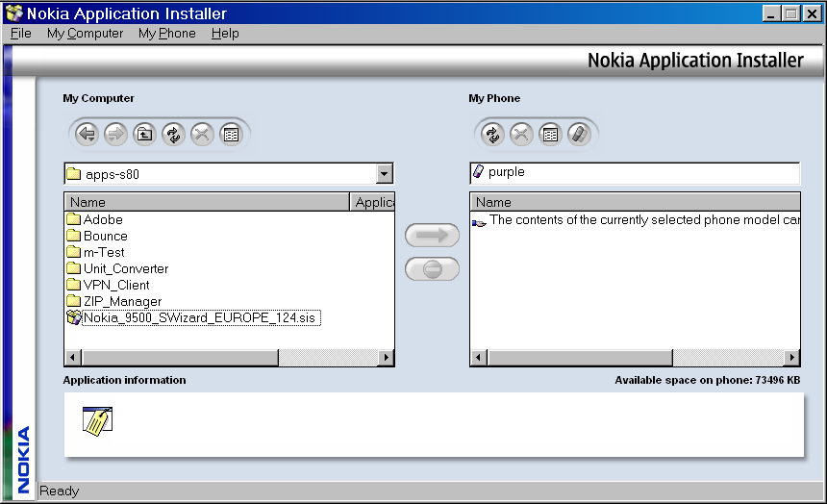This screenshot has height=504, width=827.
Task: Click the My Phone horizontal scrollbar thumb
Action: tap(580, 357)
